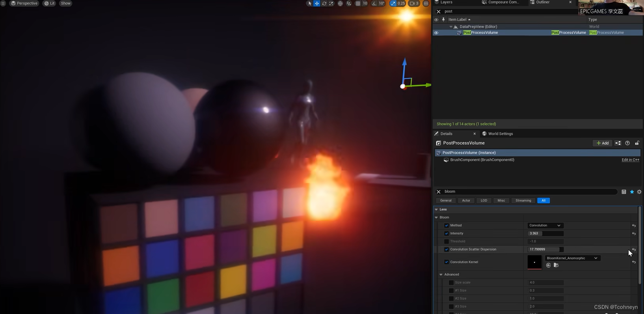Open the viewport Show menu

[x=66, y=3]
